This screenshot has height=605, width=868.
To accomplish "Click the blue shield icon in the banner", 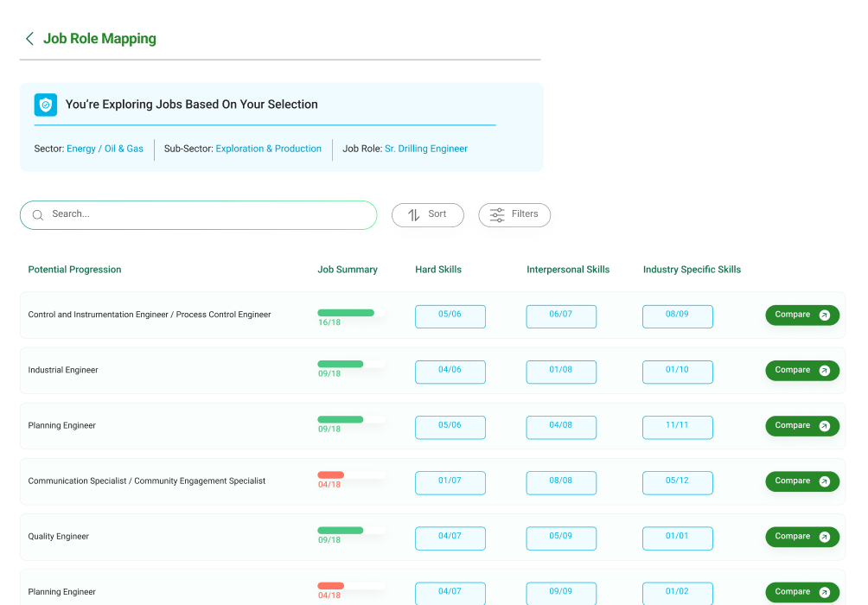I will coord(46,105).
